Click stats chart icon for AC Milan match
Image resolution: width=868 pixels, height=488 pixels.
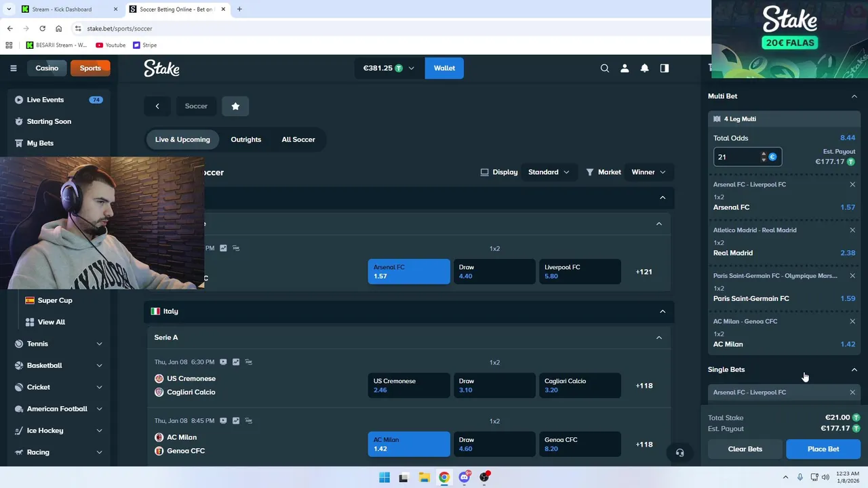236,421
